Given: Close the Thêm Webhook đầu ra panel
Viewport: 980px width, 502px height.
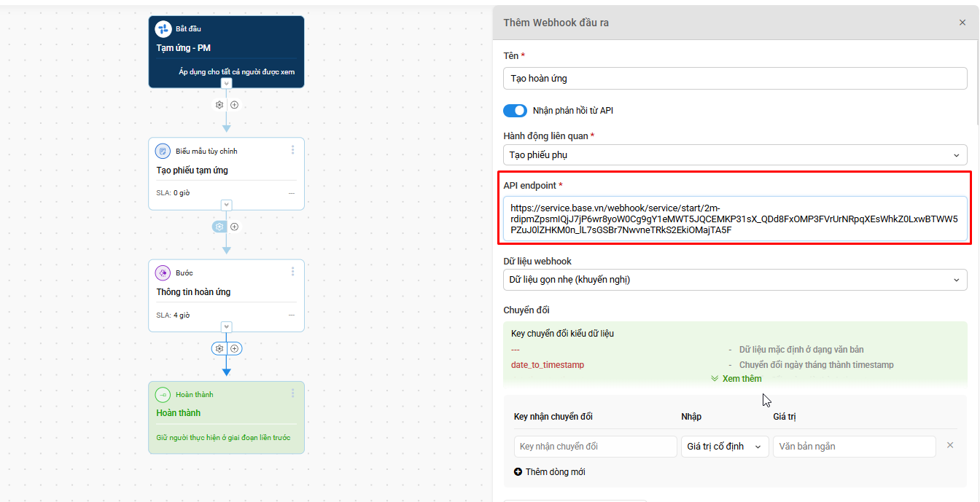Looking at the screenshot, I should point(962,23).
